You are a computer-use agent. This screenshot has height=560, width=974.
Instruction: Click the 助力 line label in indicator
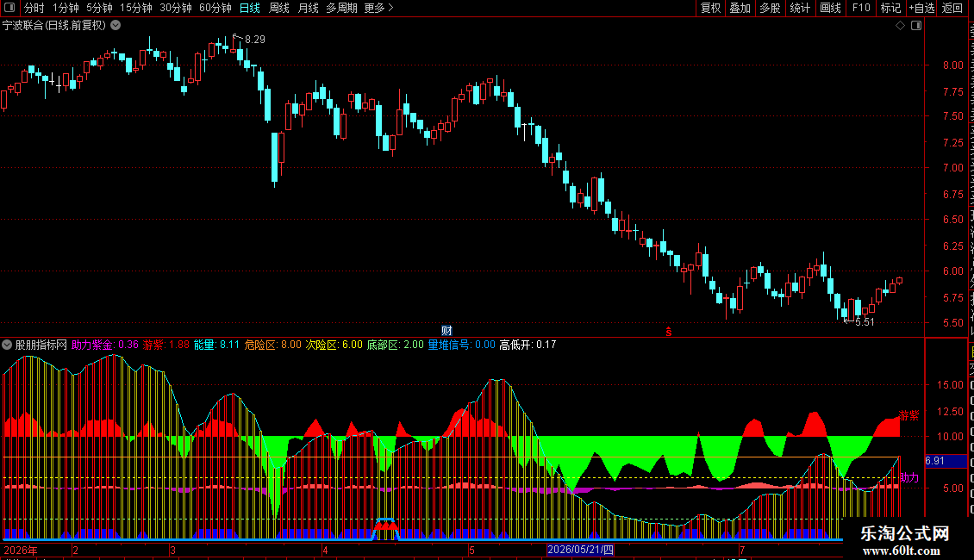[x=908, y=477]
